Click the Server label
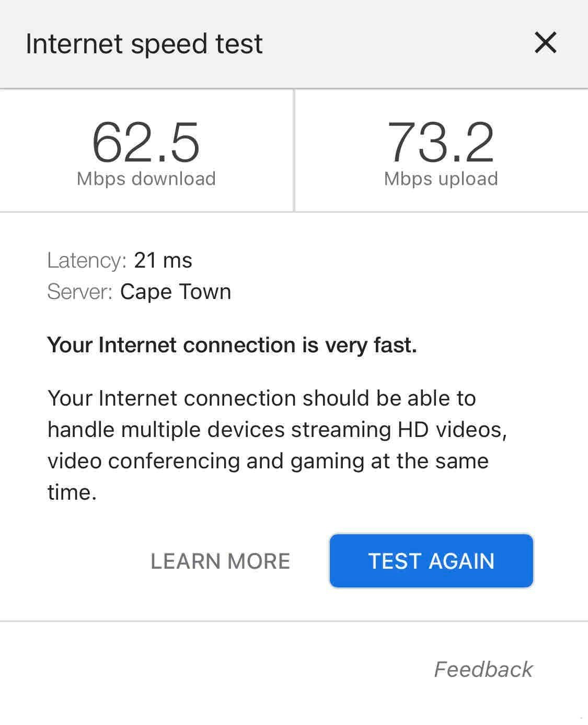The height and width of the screenshot is (725, 588). click(79, 292)
